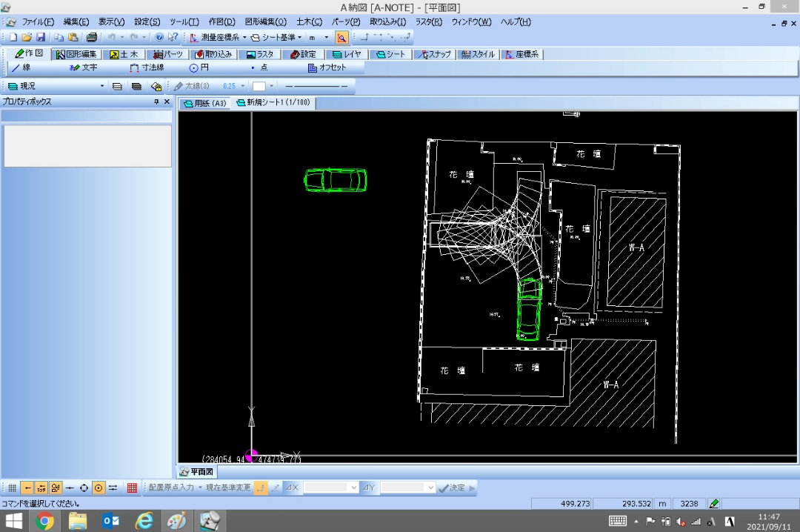The image size is (800, 532).
Task: Close the プロパティボックス panel
Action: click(x=167, y=102)
